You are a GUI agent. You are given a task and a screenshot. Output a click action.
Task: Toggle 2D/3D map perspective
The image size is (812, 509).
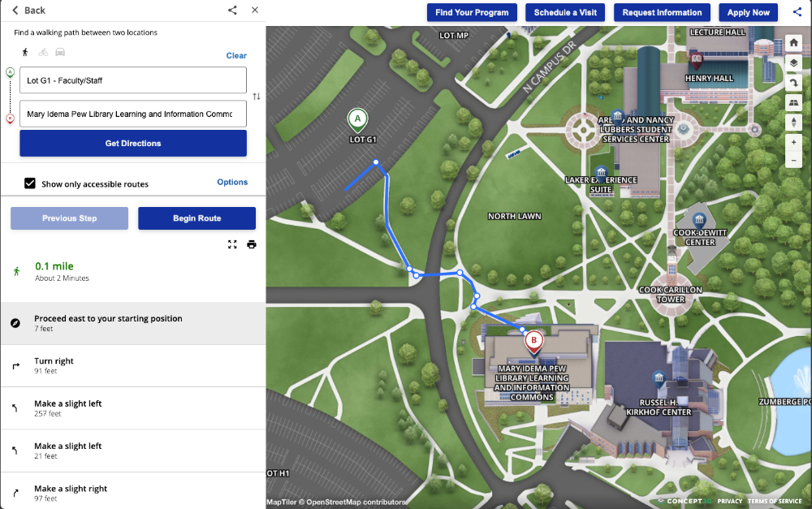tap(794, 103)
